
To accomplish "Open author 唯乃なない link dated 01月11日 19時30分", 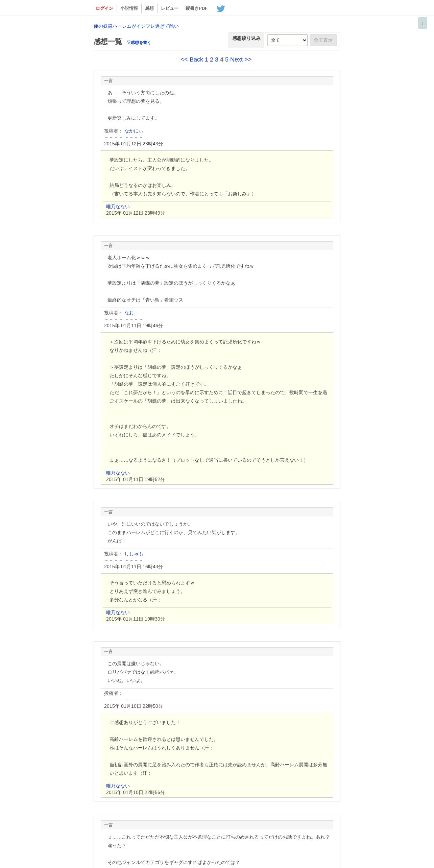I will pos(118,612).
